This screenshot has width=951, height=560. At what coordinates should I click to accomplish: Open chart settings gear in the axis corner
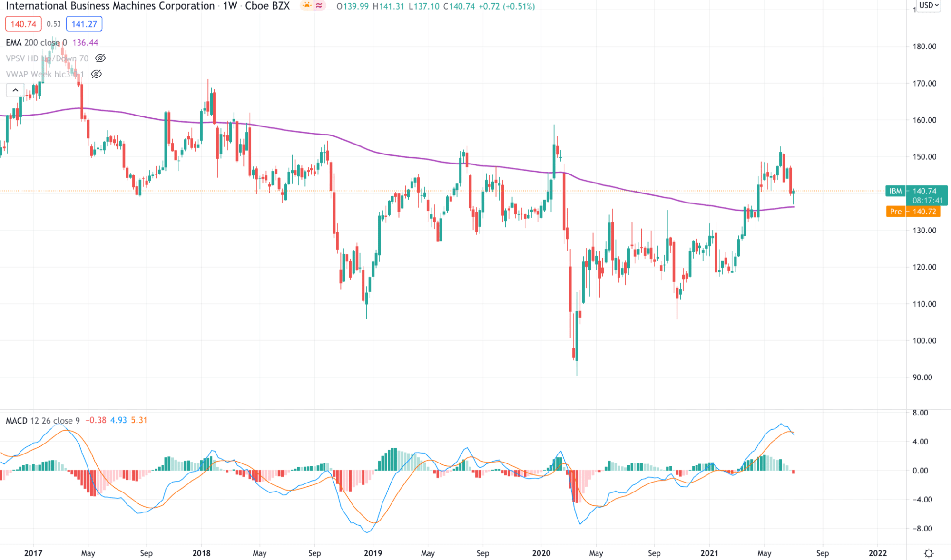tap(929, 553)
